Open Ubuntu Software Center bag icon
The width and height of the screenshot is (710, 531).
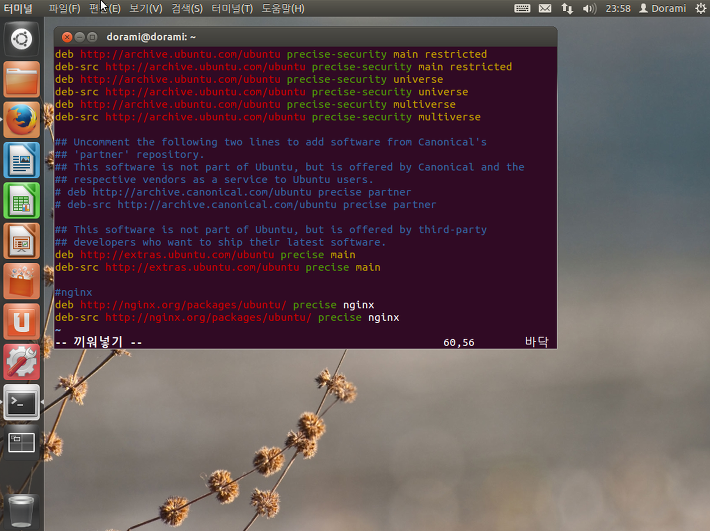point(21,282)
